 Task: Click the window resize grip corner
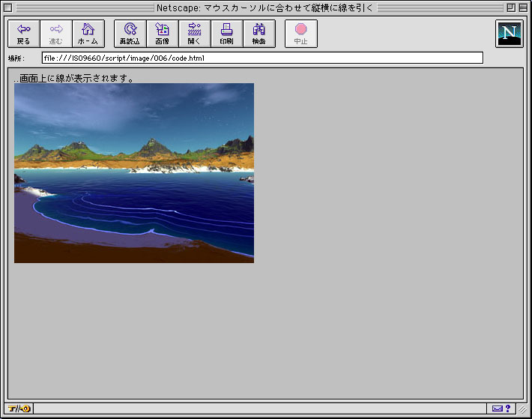[522, 409]
